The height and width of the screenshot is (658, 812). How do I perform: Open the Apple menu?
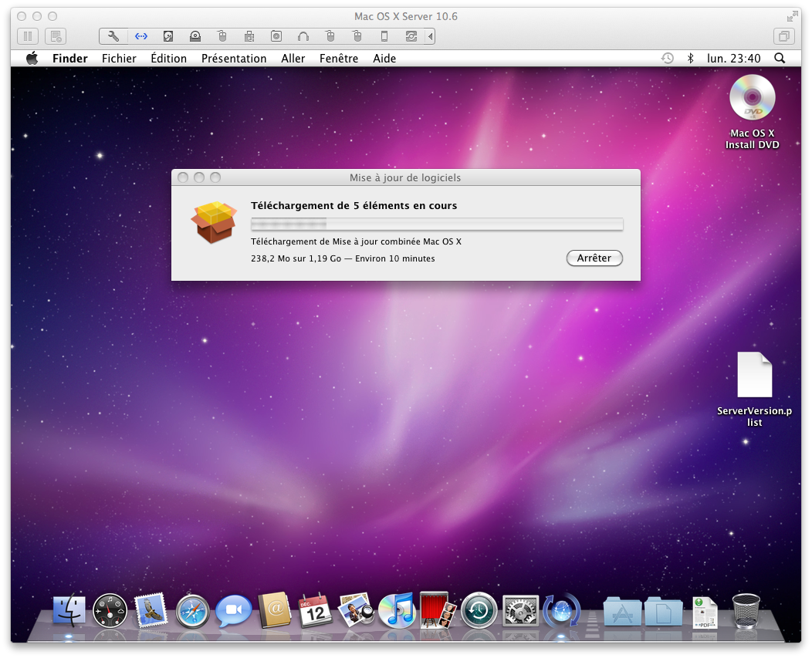click(32, 59)
